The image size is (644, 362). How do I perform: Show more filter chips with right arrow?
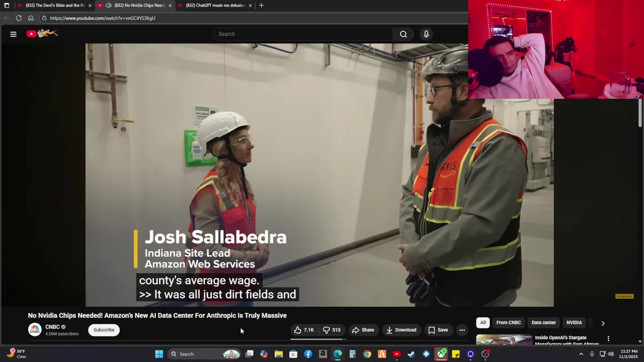click(603, 323)
